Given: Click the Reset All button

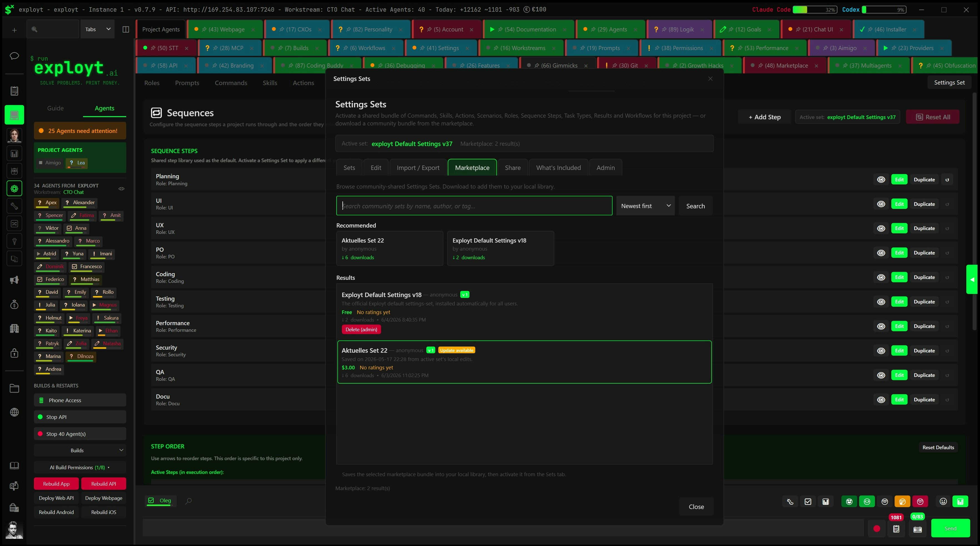Looking at the screenshot, I should 932,117.
